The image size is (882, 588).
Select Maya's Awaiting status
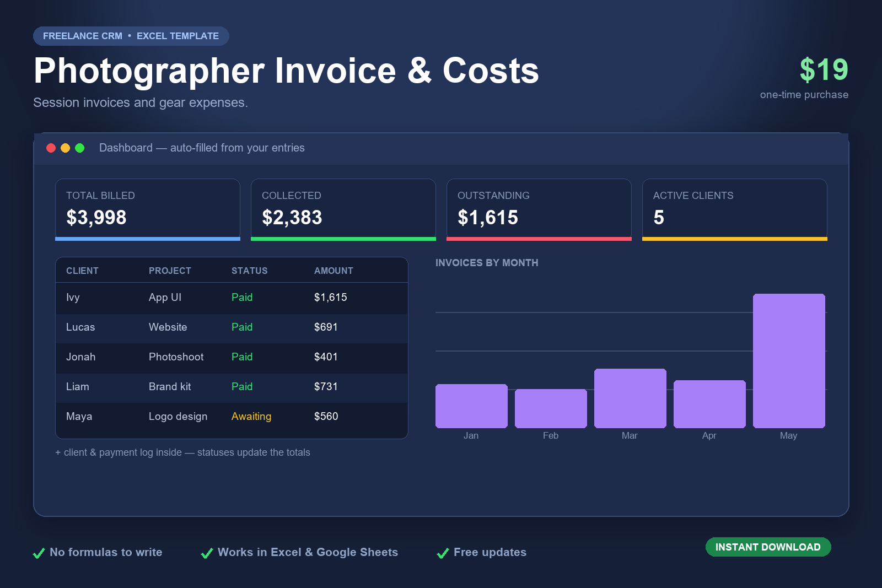pos(251,416)
